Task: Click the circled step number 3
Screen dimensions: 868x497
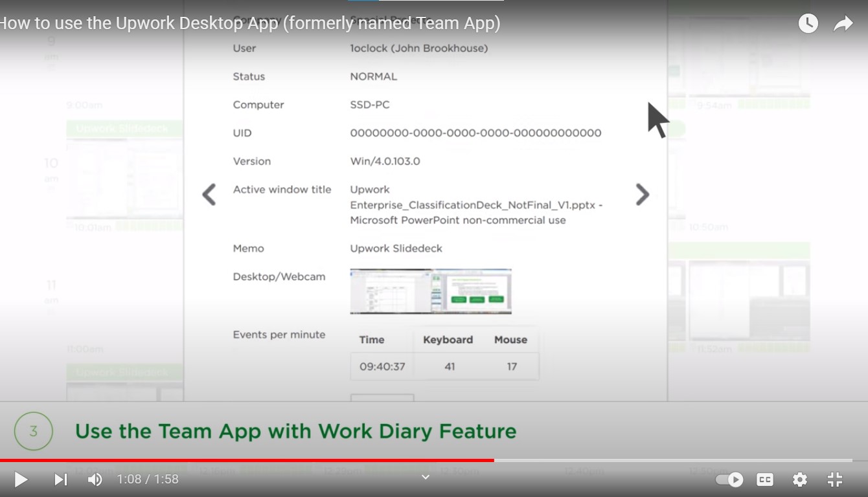Action: [x=34, y=431]
